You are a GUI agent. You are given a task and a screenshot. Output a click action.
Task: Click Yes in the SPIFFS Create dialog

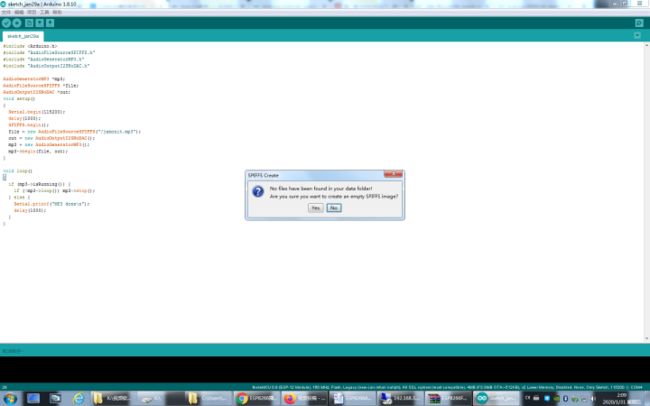(315, 208)
